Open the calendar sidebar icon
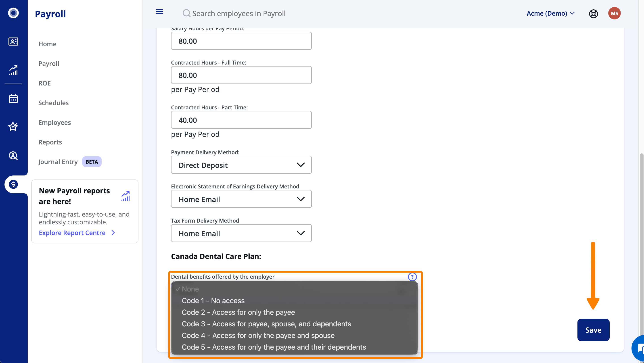This screenshot has width=644, height=363. (13, 99)
